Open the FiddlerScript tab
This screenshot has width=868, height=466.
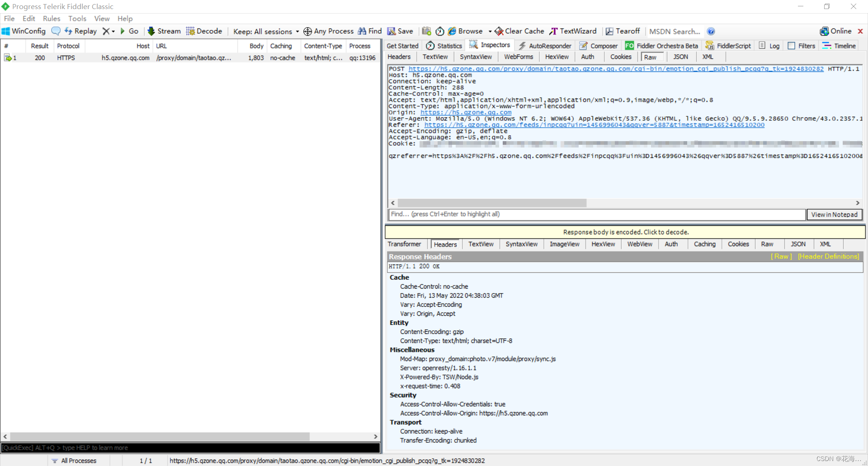pos(728,46)
